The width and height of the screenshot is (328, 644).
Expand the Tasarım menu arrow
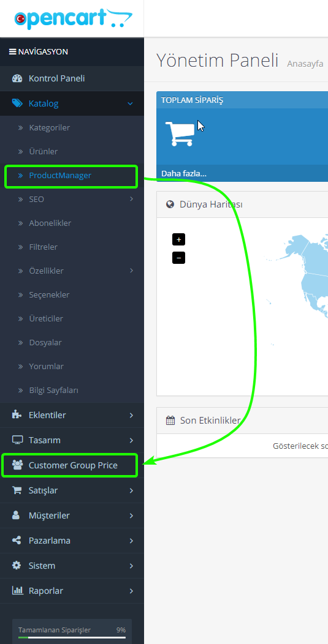[131, 440]
